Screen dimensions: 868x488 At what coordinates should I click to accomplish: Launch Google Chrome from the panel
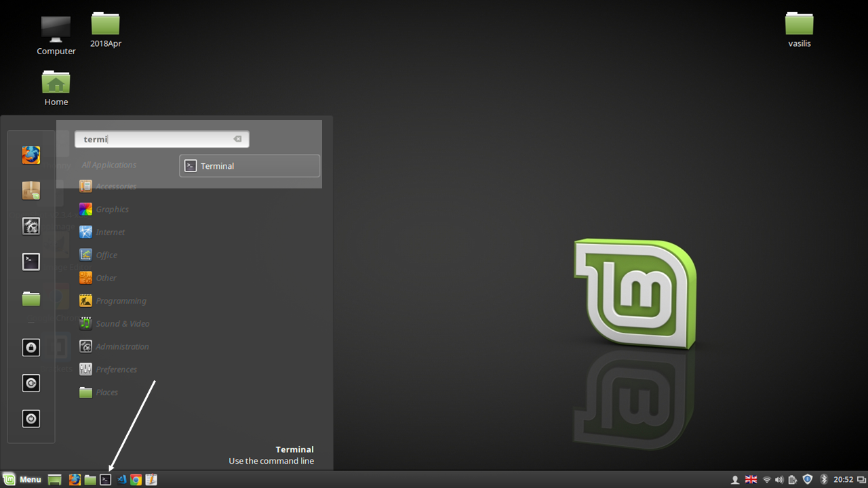(136, 479)
